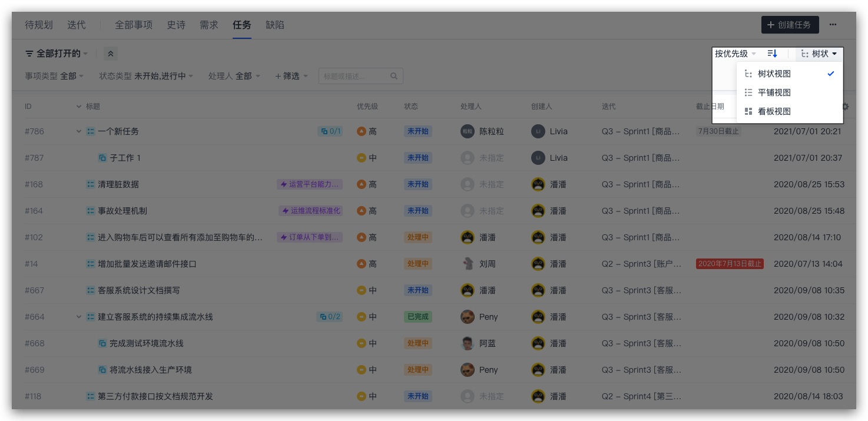Switch to 需求 tab
This screenshot has width=868, height=421.
[209, 25]
